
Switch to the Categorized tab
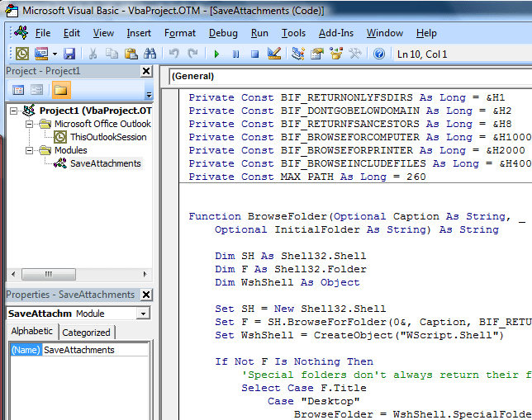86,333
